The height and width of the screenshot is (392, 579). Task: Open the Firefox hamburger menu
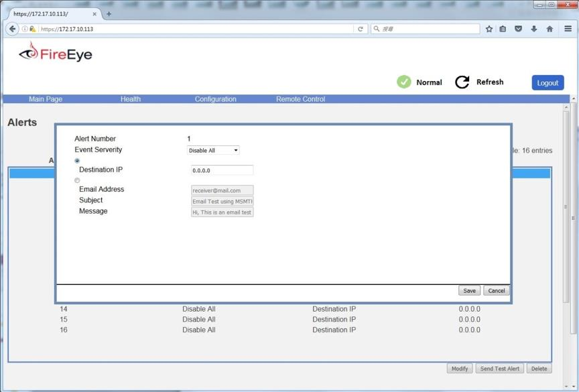(568, 28)
